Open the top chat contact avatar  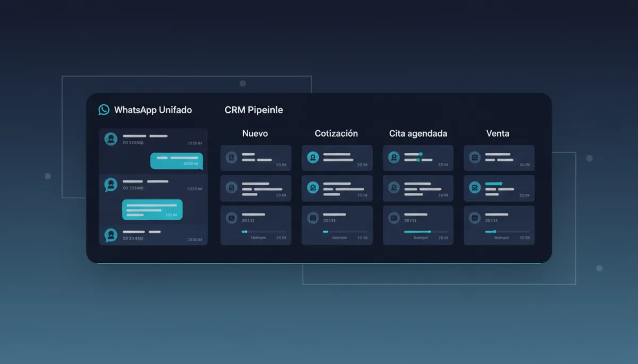(x=111, y=139)
